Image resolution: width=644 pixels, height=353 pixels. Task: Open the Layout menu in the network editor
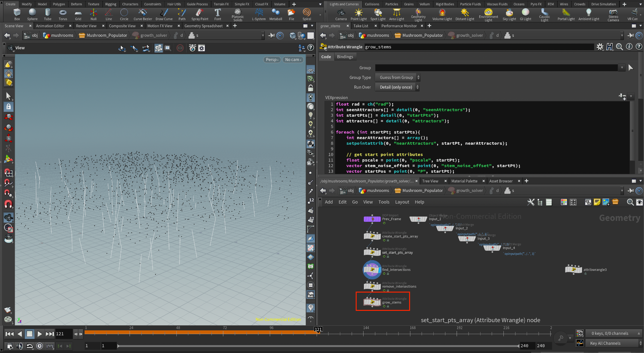402,202
